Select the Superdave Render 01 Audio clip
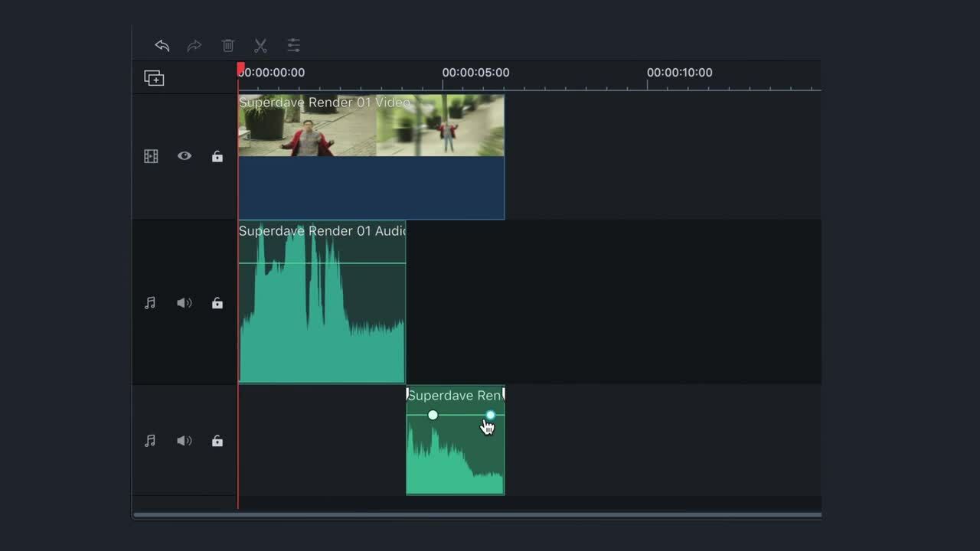 pos(322,302)
